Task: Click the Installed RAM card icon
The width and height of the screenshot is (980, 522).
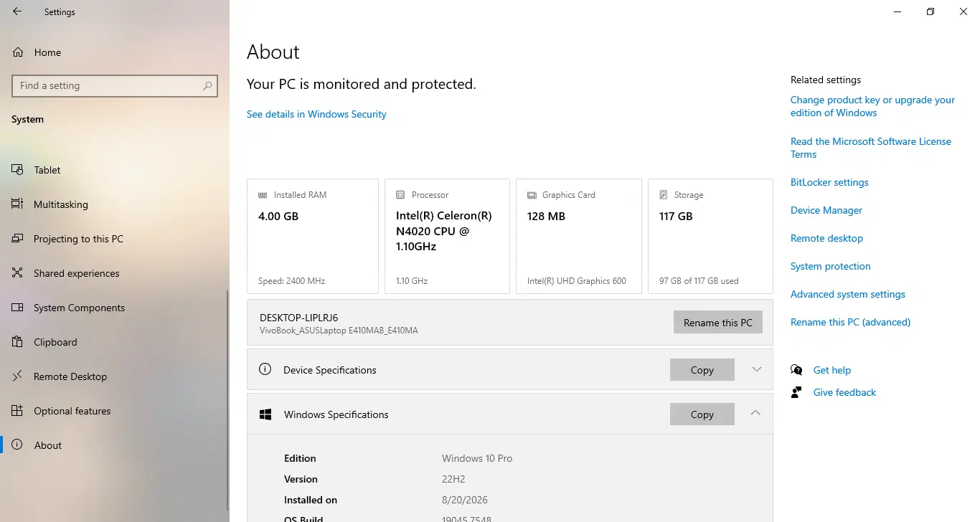Action: coord(263,195)
